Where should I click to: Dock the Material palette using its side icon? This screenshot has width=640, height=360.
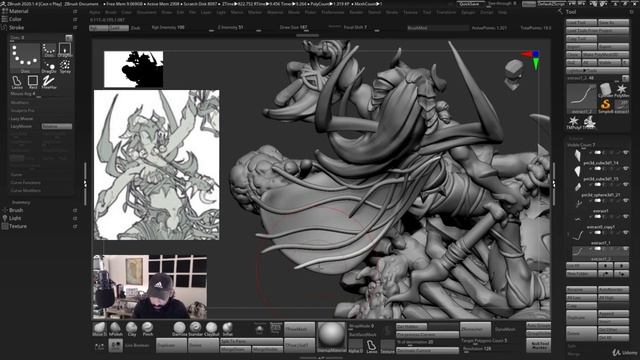(75, 11)
